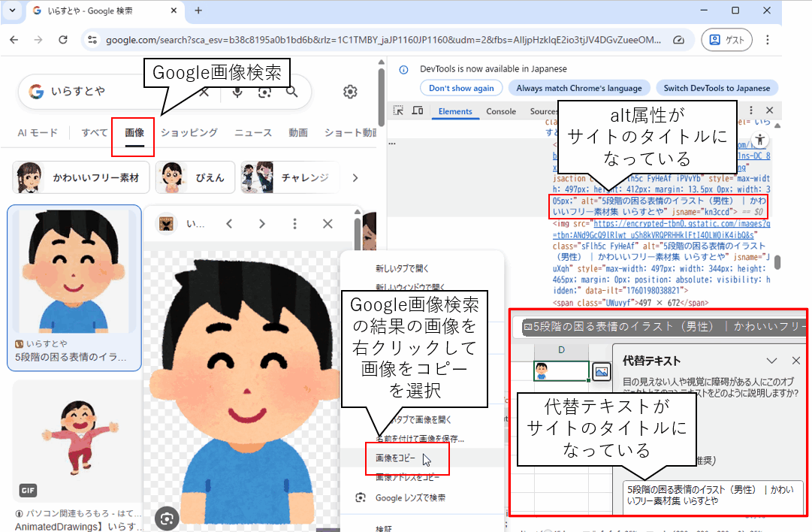Select the Excel cell with boy picture

coord(561,371)
